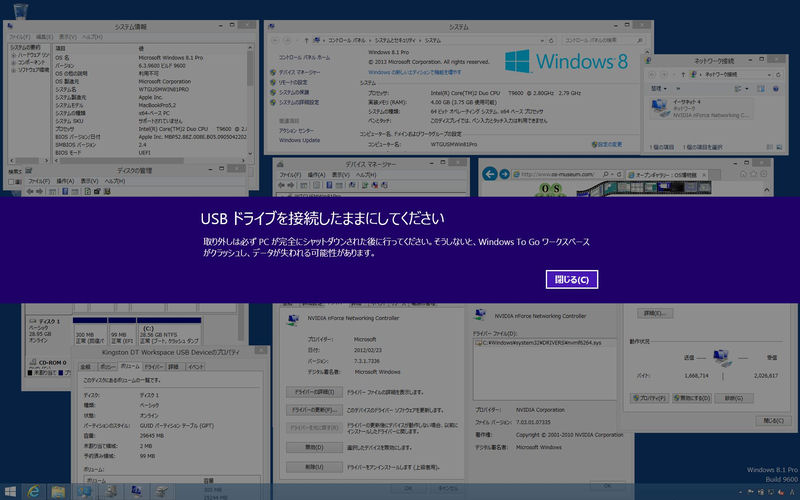Viewport: 800px width, 500px height.
Task: Select システムの要約 tree root
Action: 26,47
